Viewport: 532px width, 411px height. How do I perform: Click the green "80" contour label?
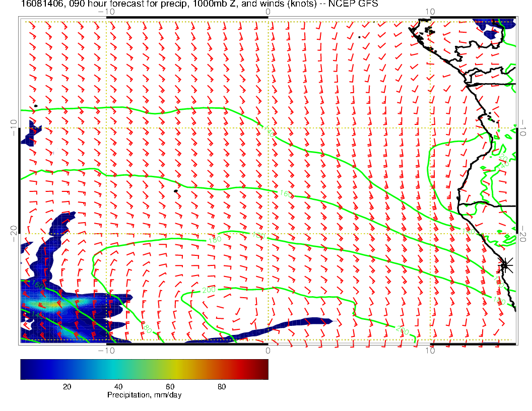click(147, 329)
